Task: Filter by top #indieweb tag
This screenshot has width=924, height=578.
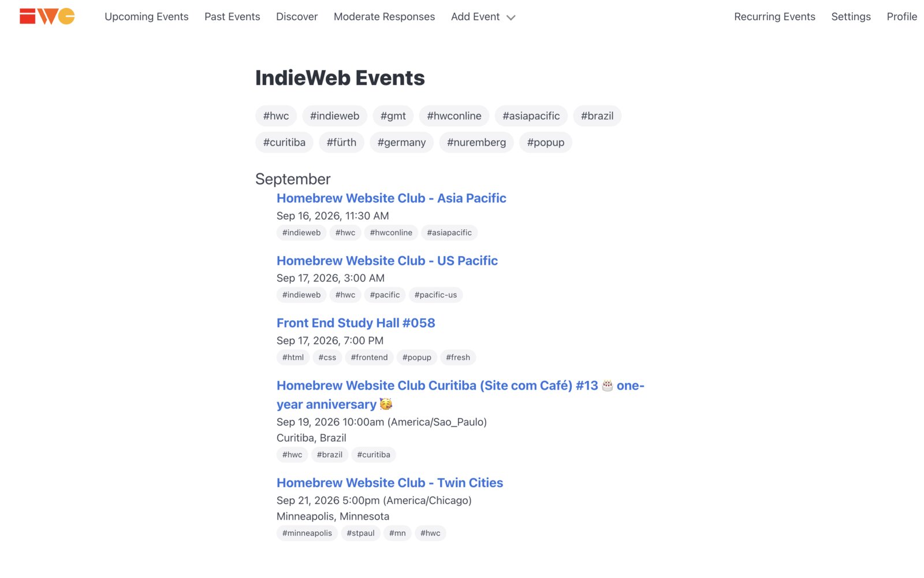Action: tap(334, 116)
